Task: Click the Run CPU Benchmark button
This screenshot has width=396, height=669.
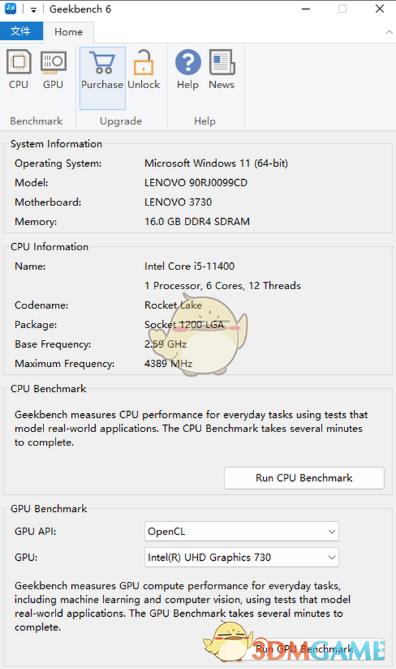Action: (304, 478)
